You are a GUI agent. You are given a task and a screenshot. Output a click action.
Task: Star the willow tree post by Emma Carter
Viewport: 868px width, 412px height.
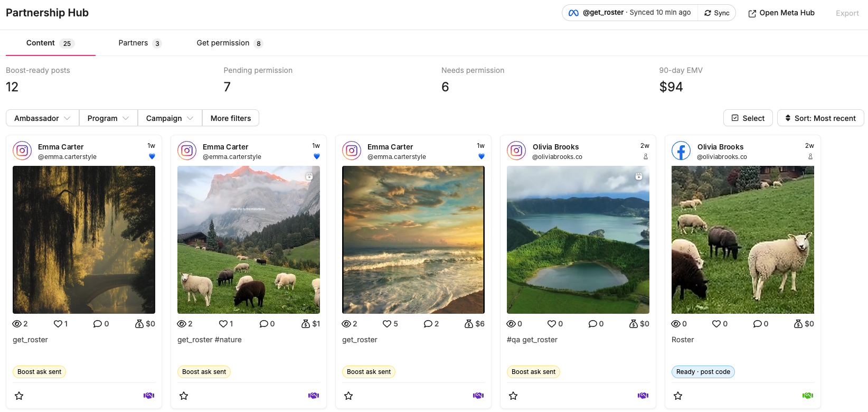(19, 396)
